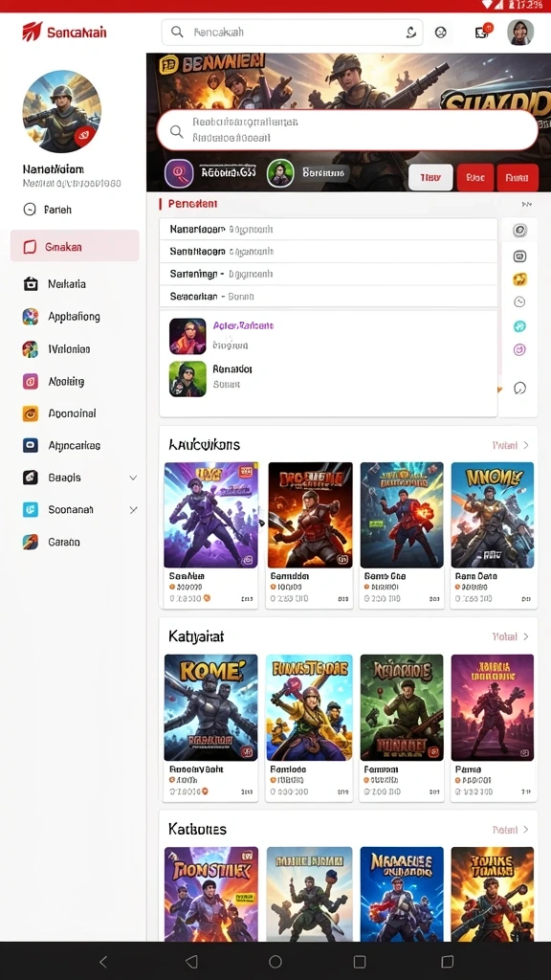Screen dimensions: 551x980
Task: Click the square camera icon in right strip
Action: click(519, 256)
